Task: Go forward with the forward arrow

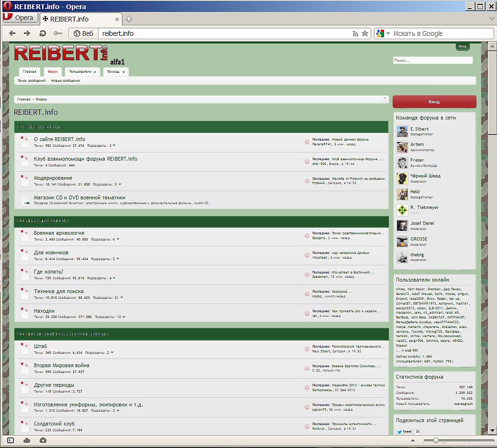Action: click(x=27, y=33)
